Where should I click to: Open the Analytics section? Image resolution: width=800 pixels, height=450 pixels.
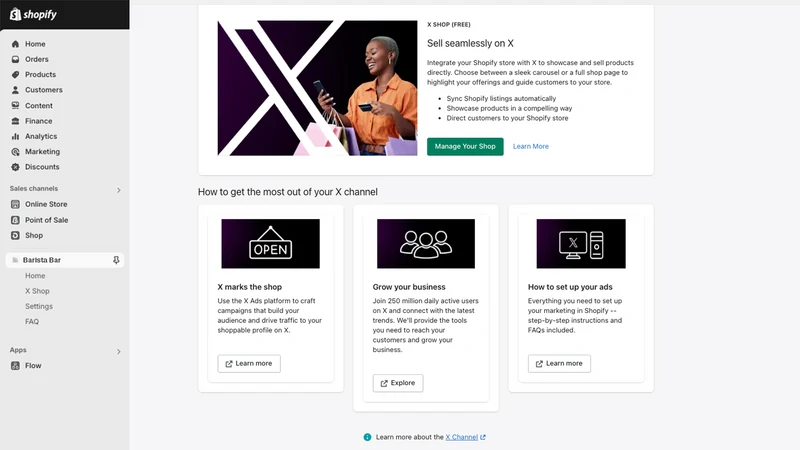(41, 136)
